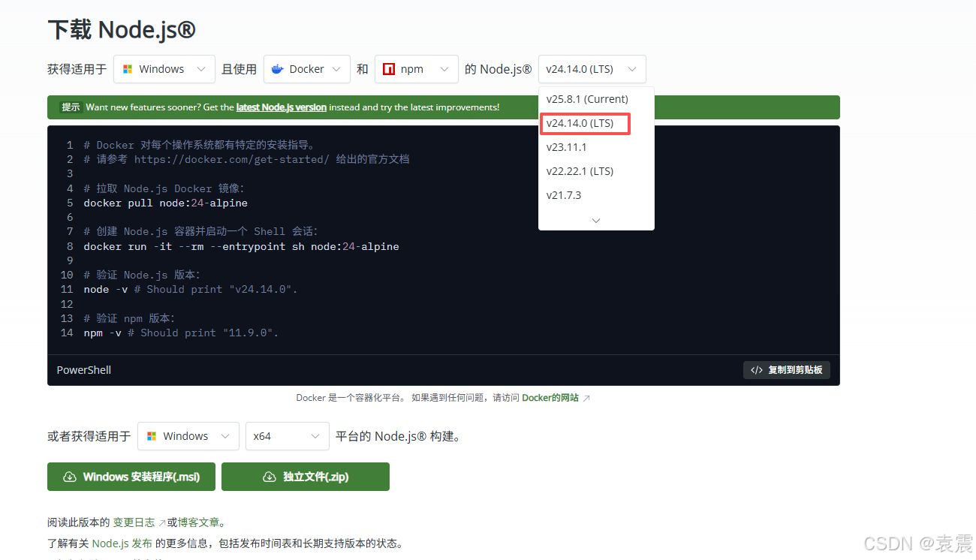Click Docker whale icon in dropdown
Viewport: 976px width, 560px height.
[x=277, y=69]
